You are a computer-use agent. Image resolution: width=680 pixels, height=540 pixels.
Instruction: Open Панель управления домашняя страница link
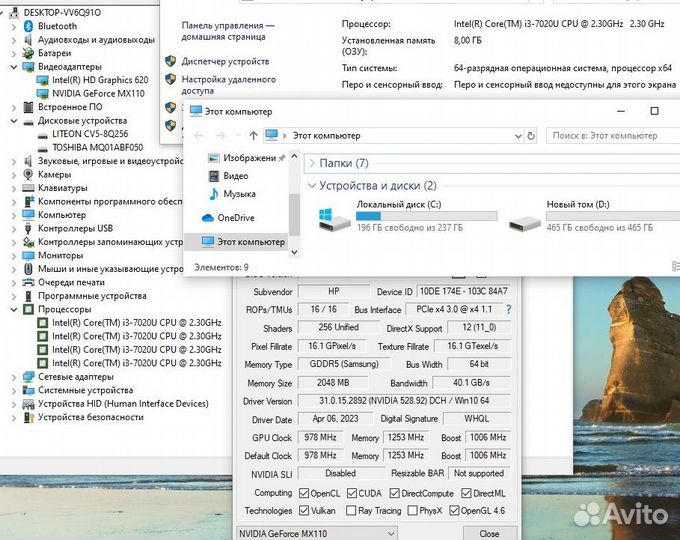coord(228,31)
